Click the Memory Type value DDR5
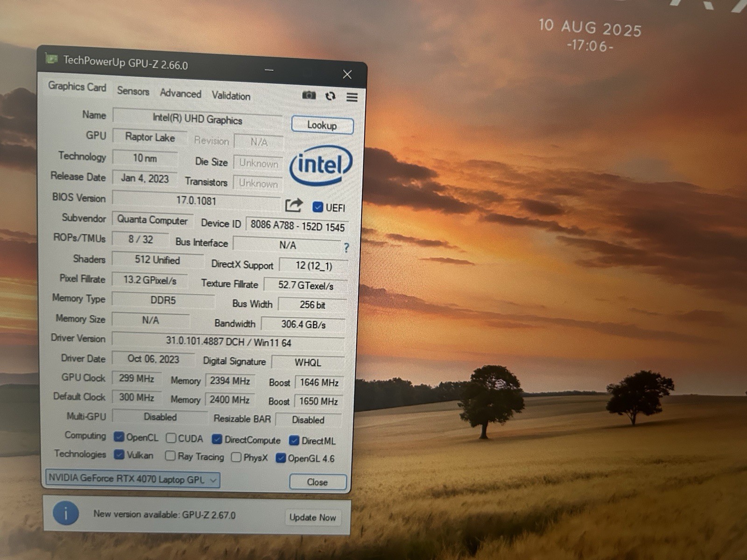 click(163, 300)
